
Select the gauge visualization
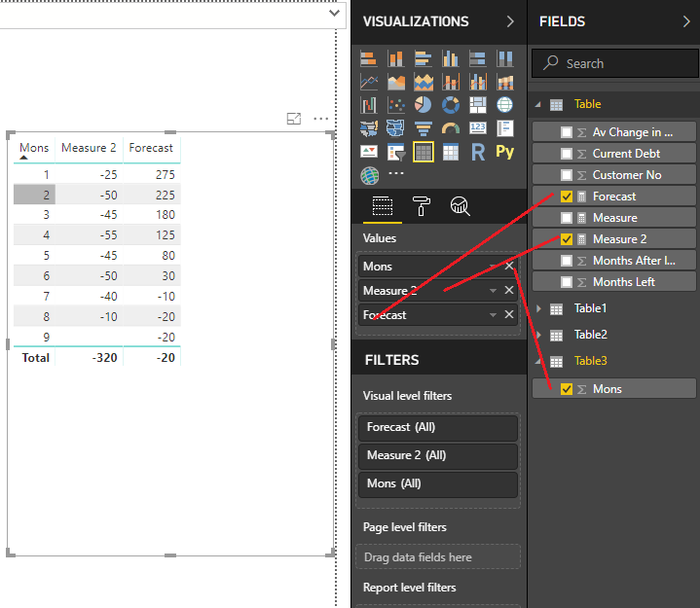451,128
